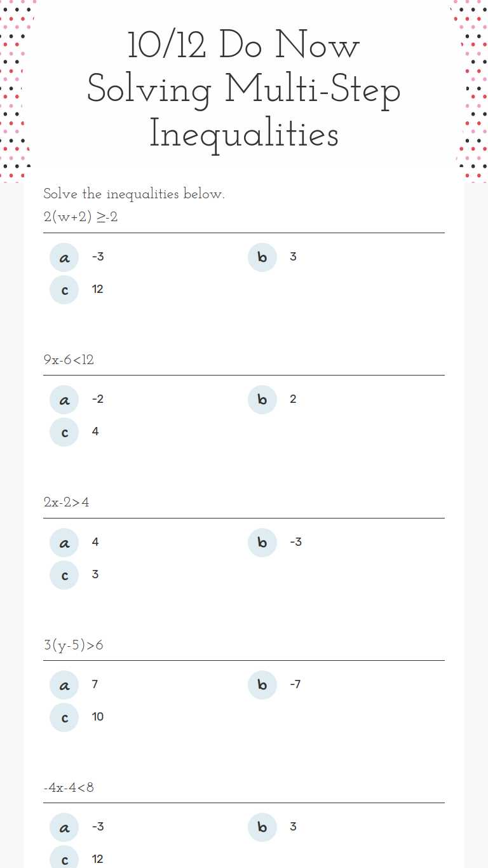The height and width of the screenshot is (868, 488).
Task: Pick option c answer 12 for -4x-4<8
Action: [64, 858]
